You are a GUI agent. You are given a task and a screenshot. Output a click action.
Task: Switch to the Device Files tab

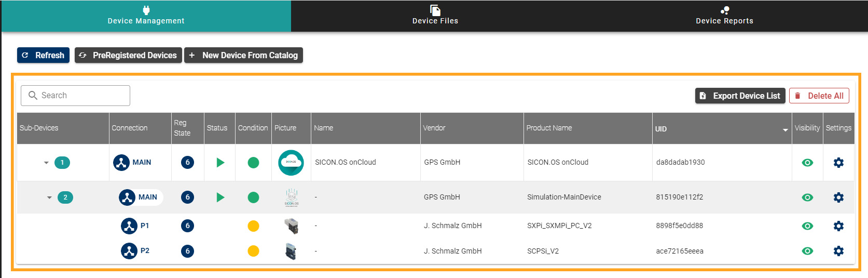tap(435, 16)
